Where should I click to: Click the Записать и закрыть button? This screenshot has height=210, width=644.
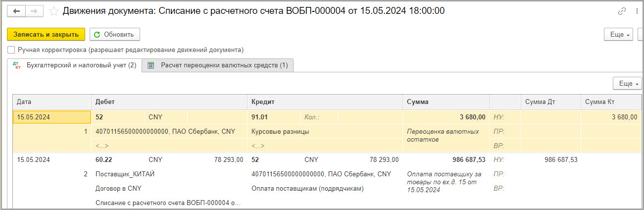[46, 34]
